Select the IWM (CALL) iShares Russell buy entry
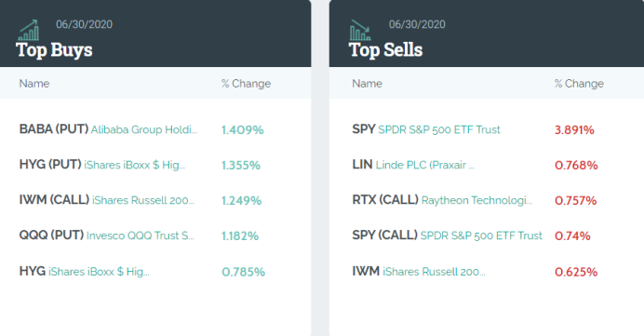The height and width of the screenshot is (336, 644). point(107,200)
